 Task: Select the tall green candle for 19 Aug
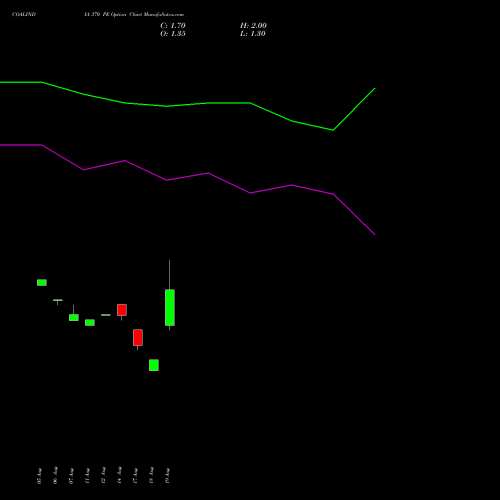coord(170,307)
